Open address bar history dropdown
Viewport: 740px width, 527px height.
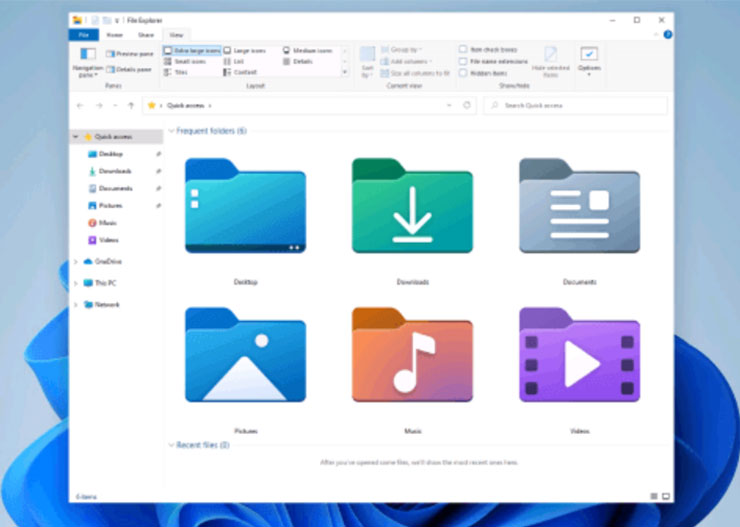pyautogui.click(x=449, y=105)
